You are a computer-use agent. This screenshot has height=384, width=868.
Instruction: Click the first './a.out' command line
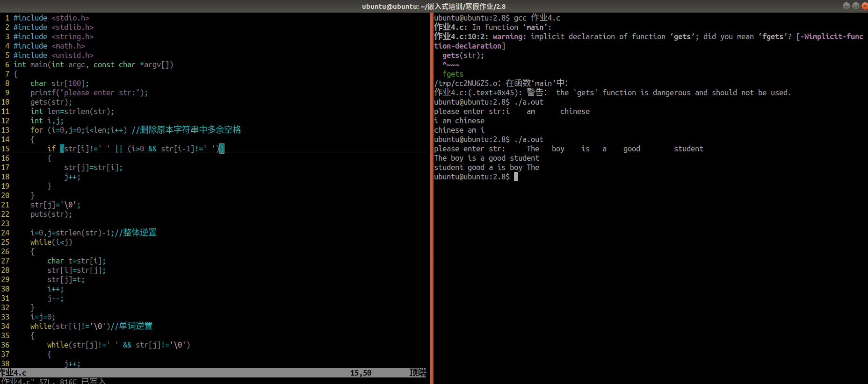(489, 102)
